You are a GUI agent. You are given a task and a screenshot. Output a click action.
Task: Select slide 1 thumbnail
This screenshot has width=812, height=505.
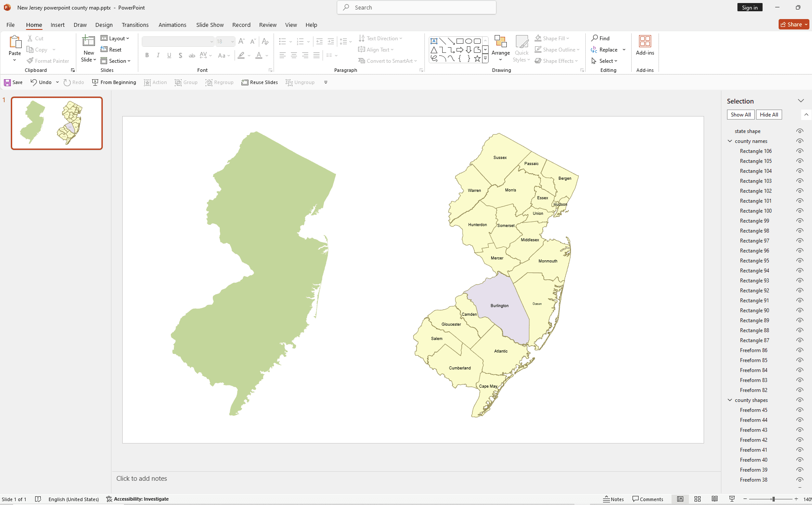tap(57, 123)
